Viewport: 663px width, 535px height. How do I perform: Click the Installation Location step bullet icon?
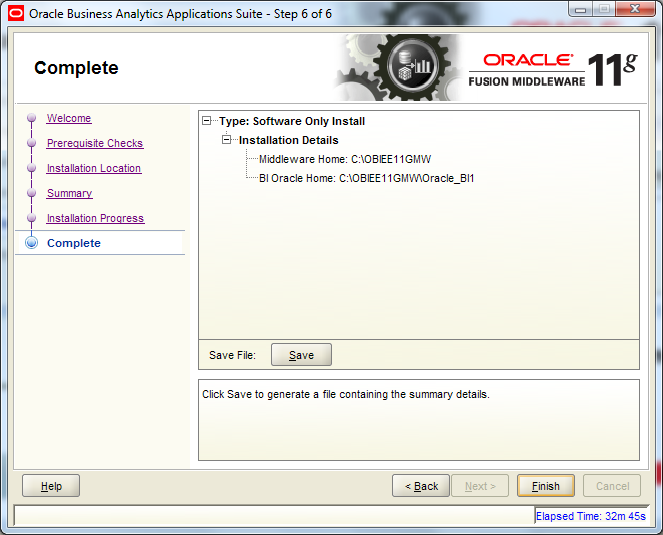point(31,167)
